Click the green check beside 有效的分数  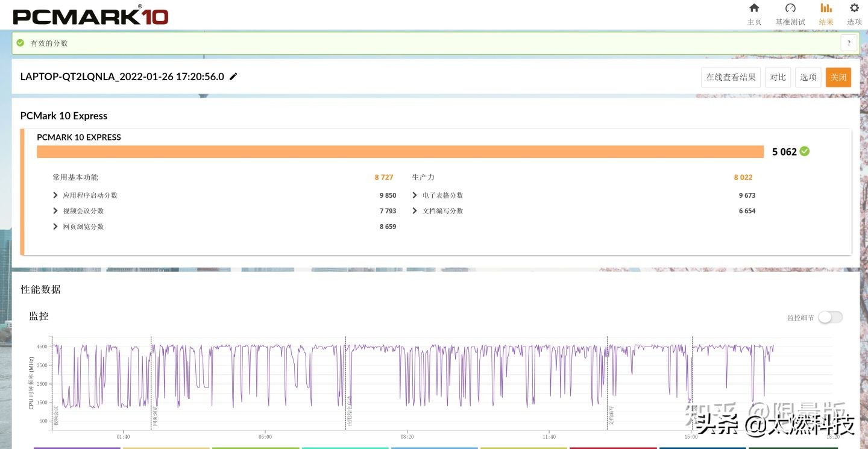(x=20, y=43)
